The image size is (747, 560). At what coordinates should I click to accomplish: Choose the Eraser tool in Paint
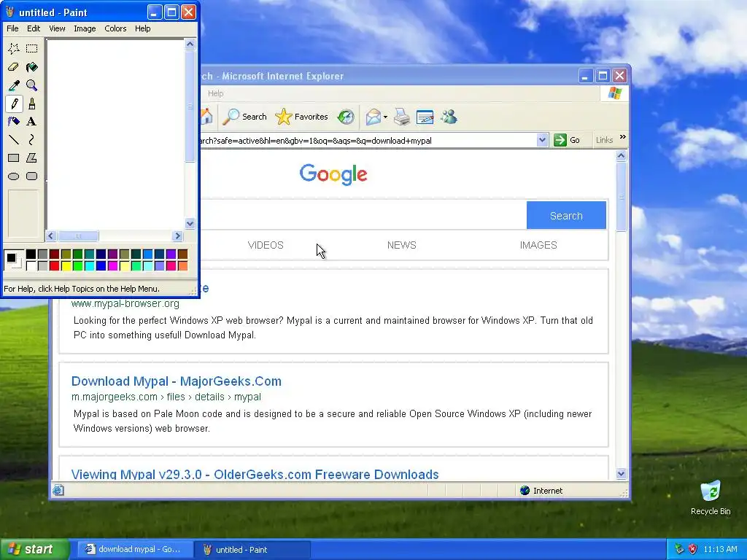[x=14, y=67]
